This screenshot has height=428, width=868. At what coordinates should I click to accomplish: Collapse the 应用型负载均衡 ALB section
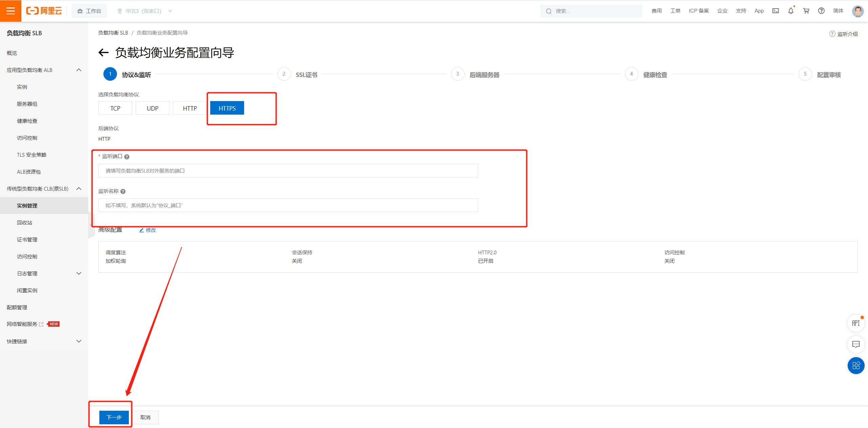pyautogui.click(x=79, y=70)
